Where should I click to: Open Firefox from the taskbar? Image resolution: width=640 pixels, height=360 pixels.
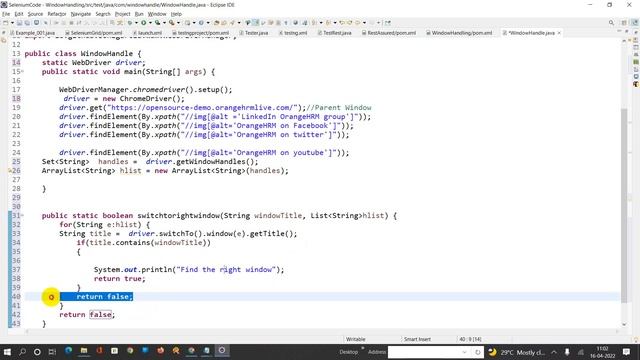tap(160, 351)
